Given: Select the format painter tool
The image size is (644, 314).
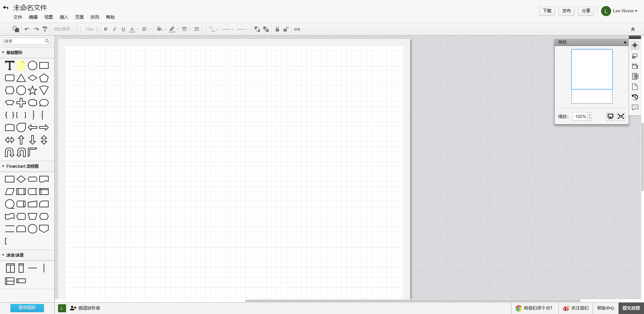Looking at the screenshot, I should (45, 29).
